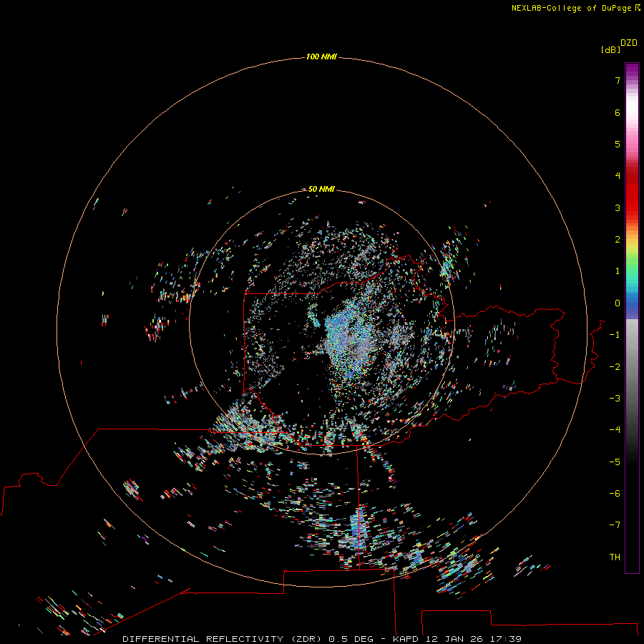
Task: Click the -7 value on the color scale
Action: (x=615, y=525)
